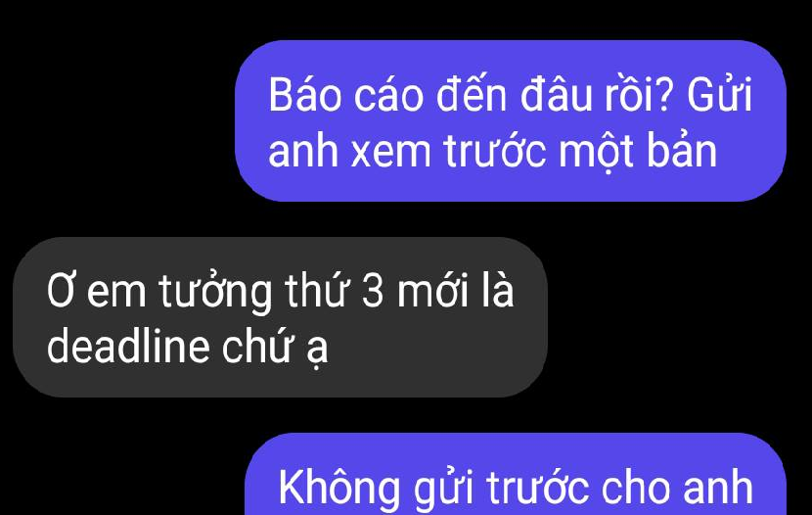Click the number '3' in the gray message
The height and width of the screenshot is (515, 812).
point(373,291)
